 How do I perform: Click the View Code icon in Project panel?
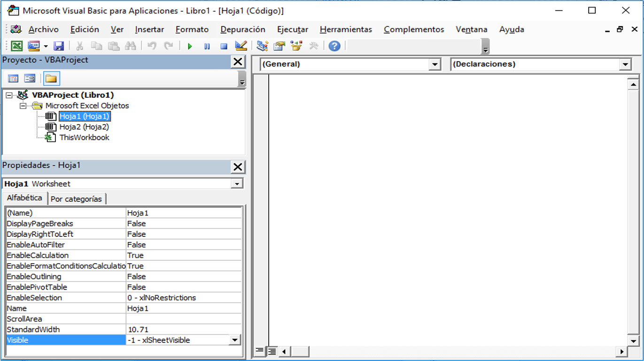[13, 78]
